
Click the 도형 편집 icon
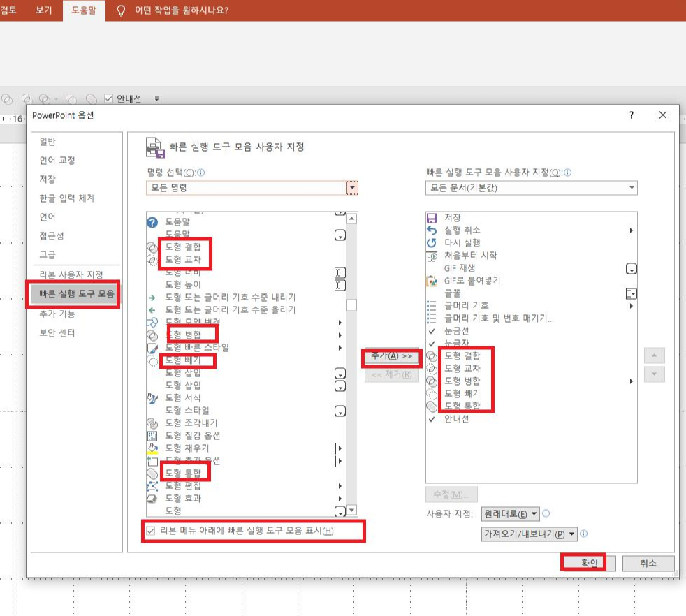point(152,486)
